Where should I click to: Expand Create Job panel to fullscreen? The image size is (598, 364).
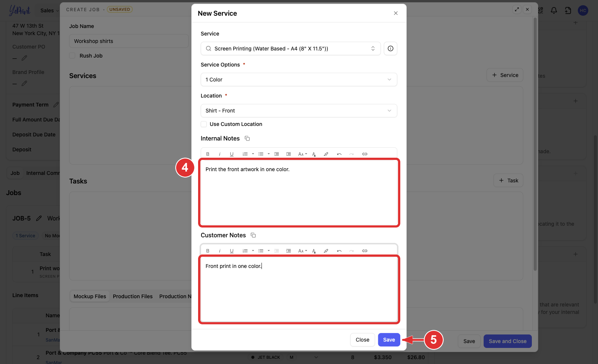(x=517, y=9)
